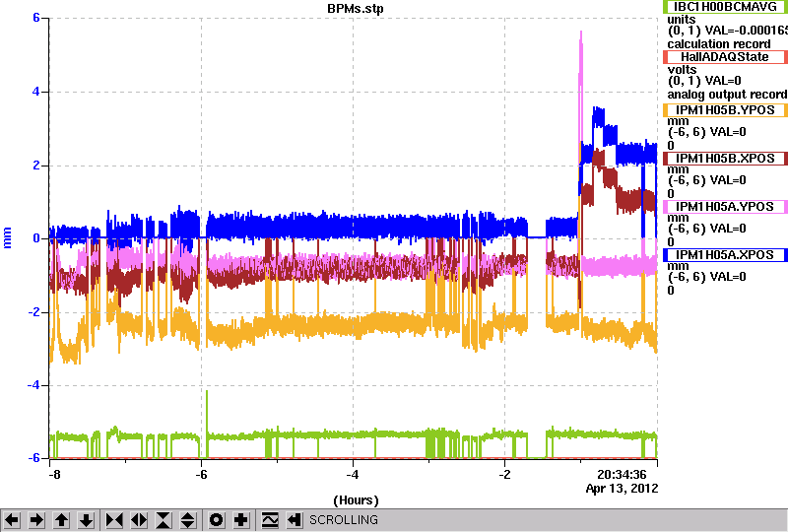The image size is (788, 532).
Task: Compress the time axis (inward horizontal arrows)
Action: tap(114, 520)
